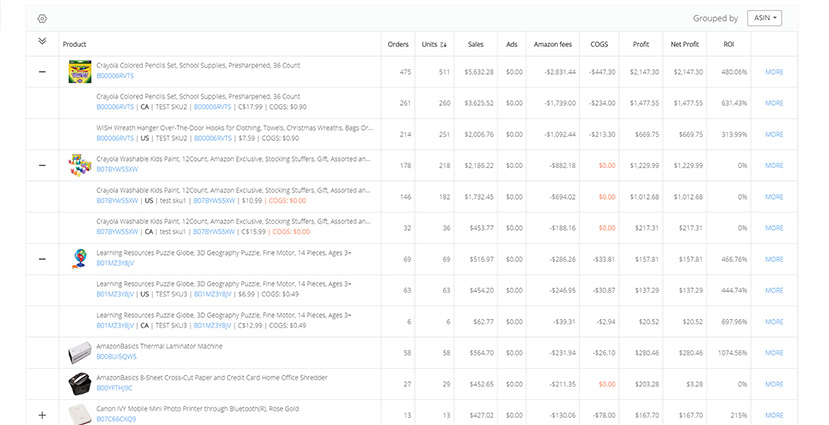Click the Sales column header

pyautogui.click(x=475, y=44)
